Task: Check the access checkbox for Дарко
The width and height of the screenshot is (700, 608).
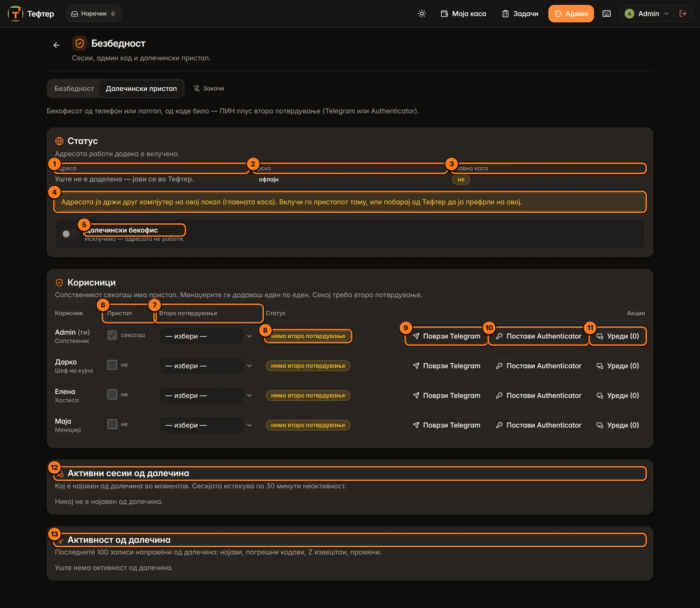Action: pos(112,365)
